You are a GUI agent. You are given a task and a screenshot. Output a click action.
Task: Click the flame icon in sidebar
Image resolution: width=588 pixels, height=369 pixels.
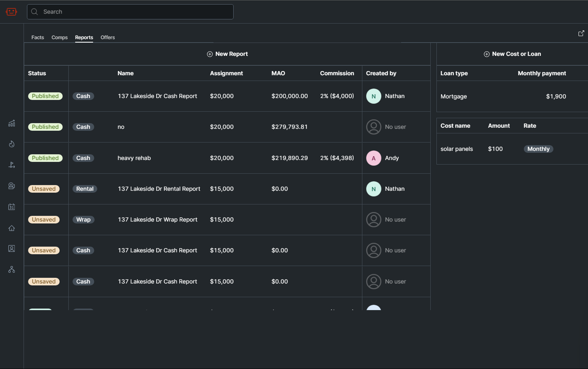[12, 144]
